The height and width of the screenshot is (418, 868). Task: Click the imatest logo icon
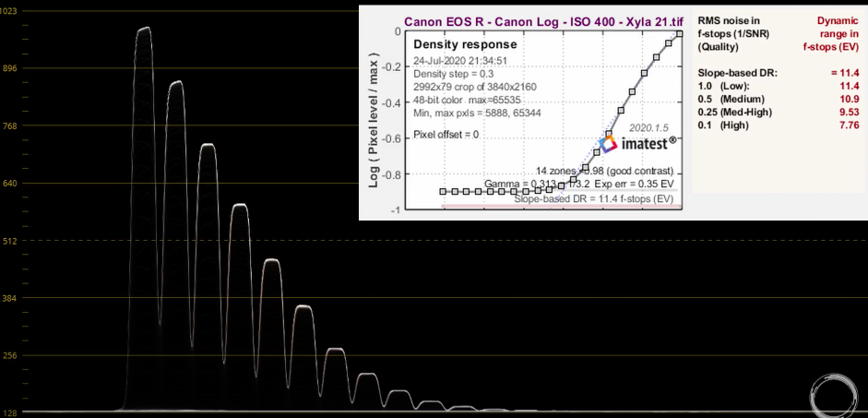(x=609, y=143)
